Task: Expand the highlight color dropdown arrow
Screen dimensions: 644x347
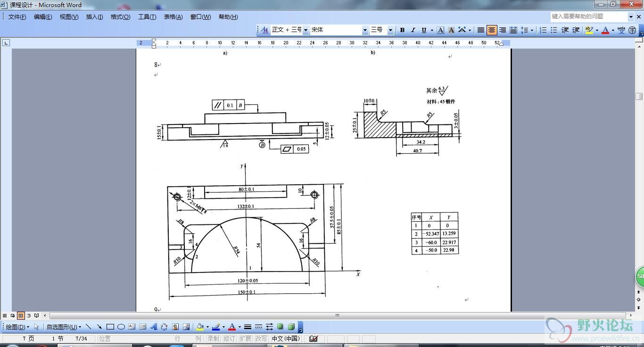Action: 596,30
